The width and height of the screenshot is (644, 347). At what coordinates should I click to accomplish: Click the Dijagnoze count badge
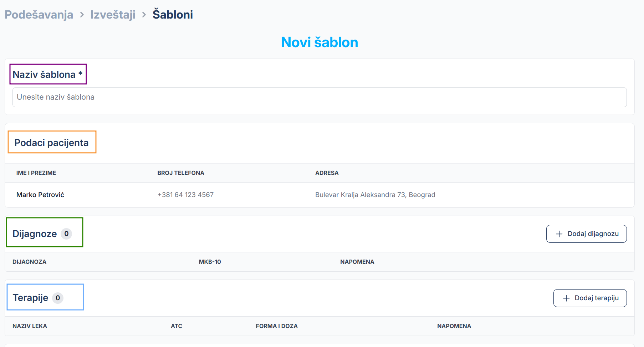(66, 234)
